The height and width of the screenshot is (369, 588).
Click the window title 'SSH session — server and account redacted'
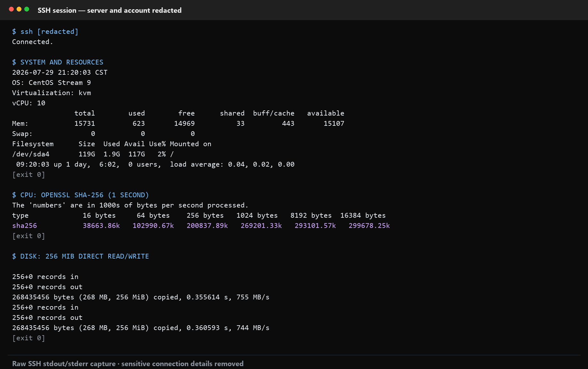coord(110,10)
